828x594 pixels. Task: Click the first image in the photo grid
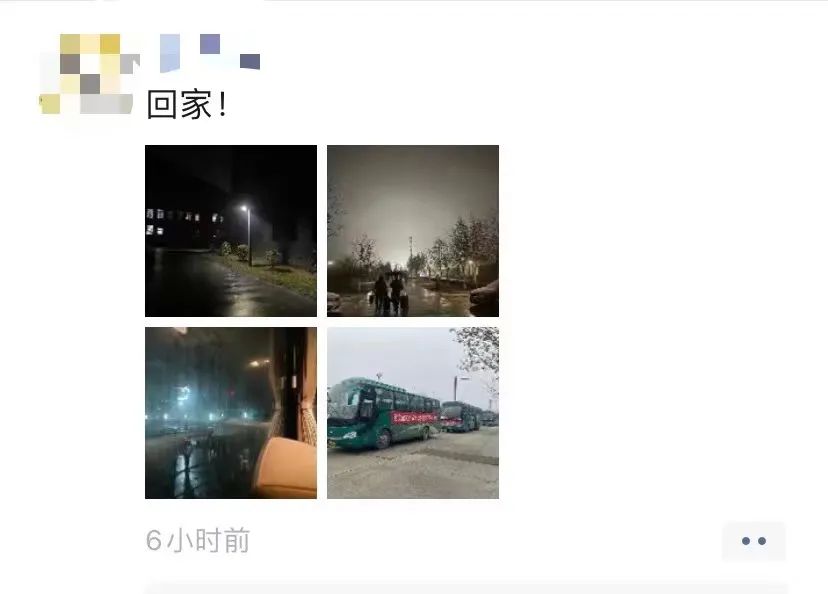[231, 231]
